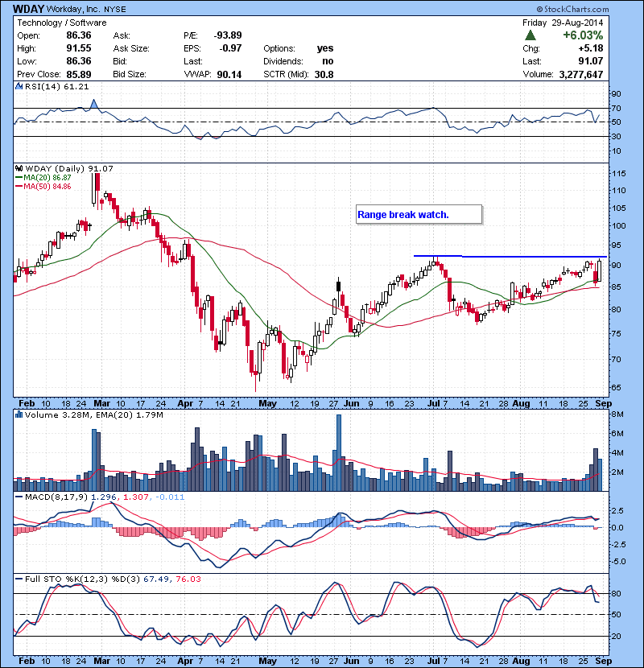The image size is (644, 668).
Task: Click the MACD histogram value -0.011
Action: coord(170,497)
